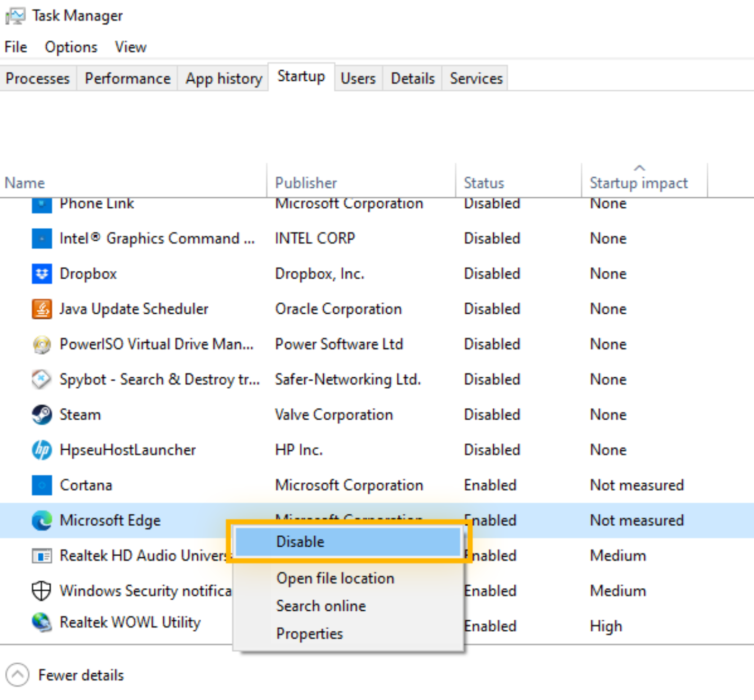The width and height of the screenshot is (754, 700).
Task: Switch to the Details tab
Action: (x=412, y=79)
